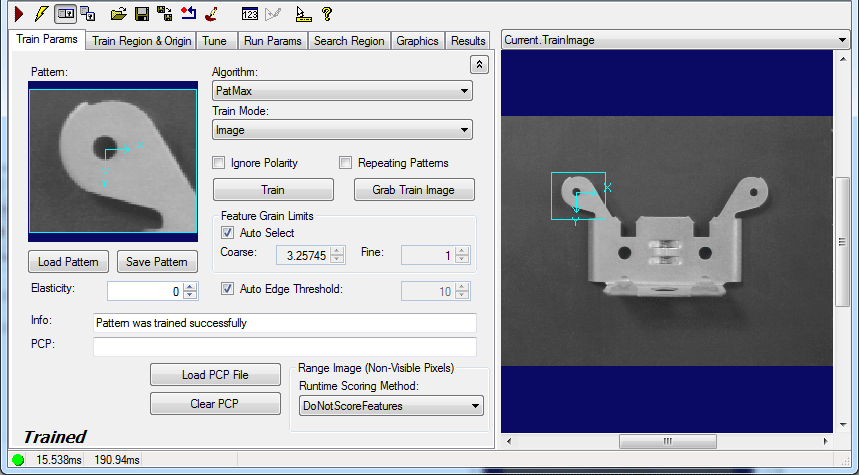
Task: Click the image display scroll right arrow
Action: (x=826, y=441)
